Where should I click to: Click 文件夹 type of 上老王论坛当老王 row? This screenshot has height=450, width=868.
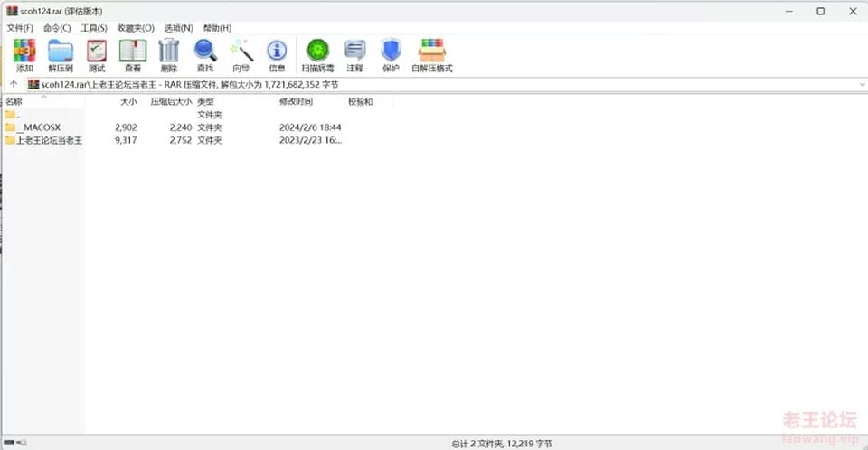click(x=210, y=140)
